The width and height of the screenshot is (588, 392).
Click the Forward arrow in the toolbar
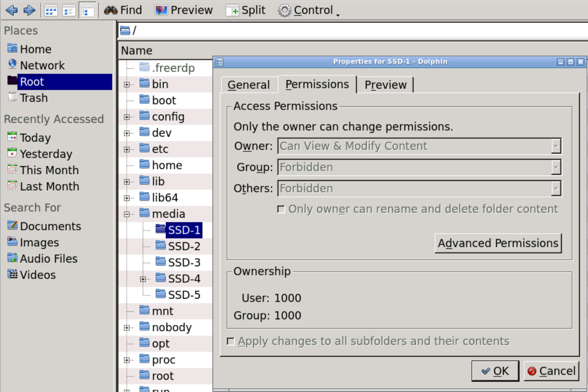[29, 10]
